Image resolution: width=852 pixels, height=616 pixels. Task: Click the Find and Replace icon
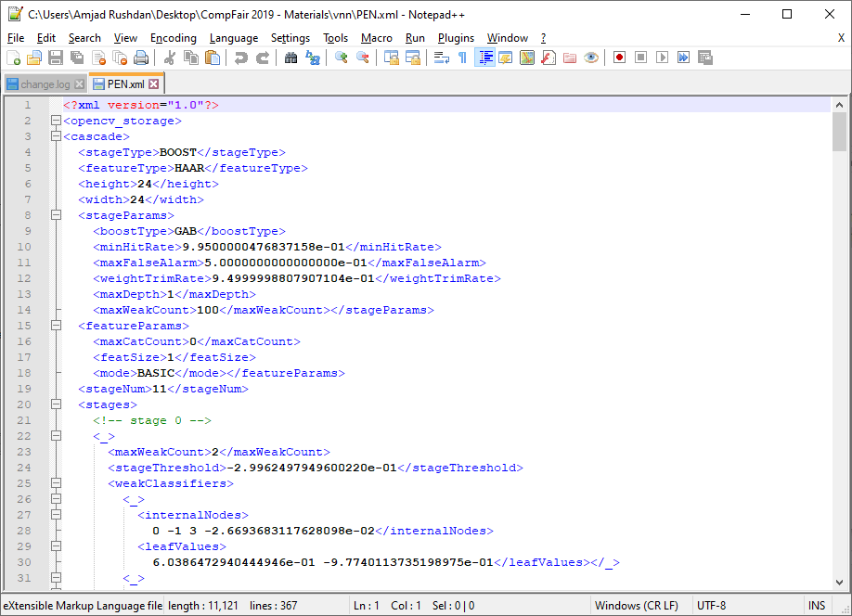point(313,58)
